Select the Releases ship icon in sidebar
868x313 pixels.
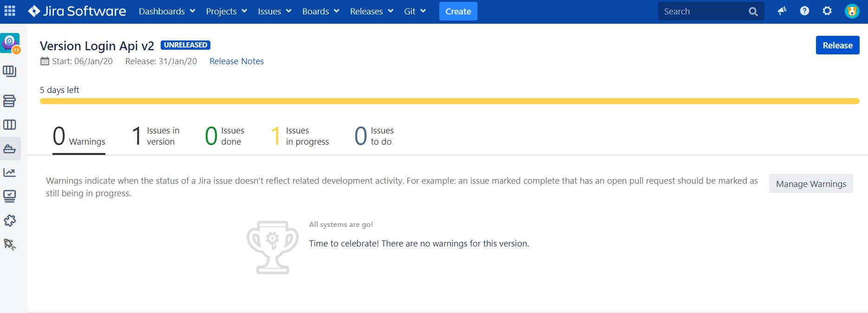pos(10,149)
